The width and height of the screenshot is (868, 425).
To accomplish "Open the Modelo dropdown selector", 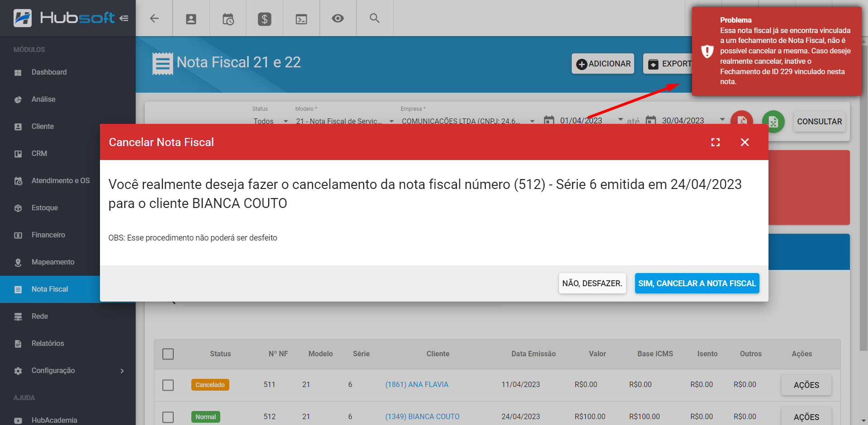I will point(344,121).
